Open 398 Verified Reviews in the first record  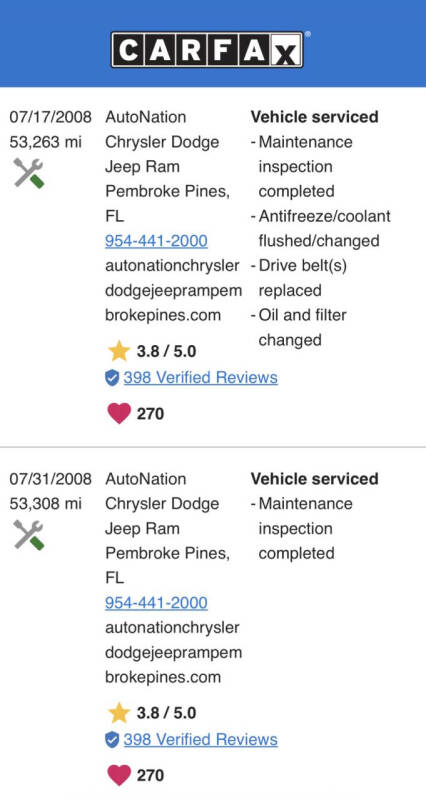pos(201,378)
